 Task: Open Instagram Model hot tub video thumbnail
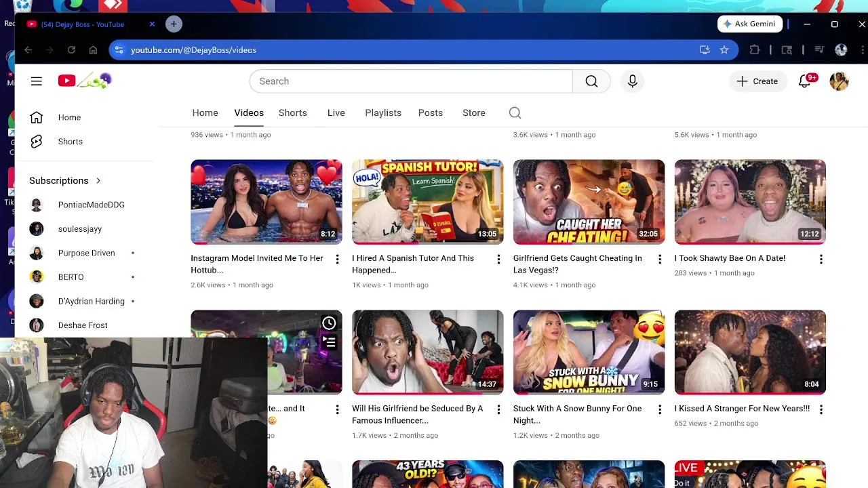[267, 202]
